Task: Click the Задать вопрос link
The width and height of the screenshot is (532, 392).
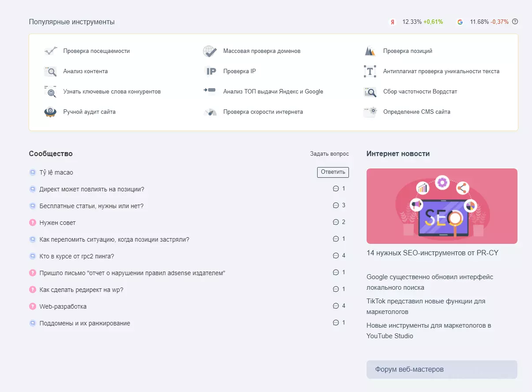Action: pos(330,154)
